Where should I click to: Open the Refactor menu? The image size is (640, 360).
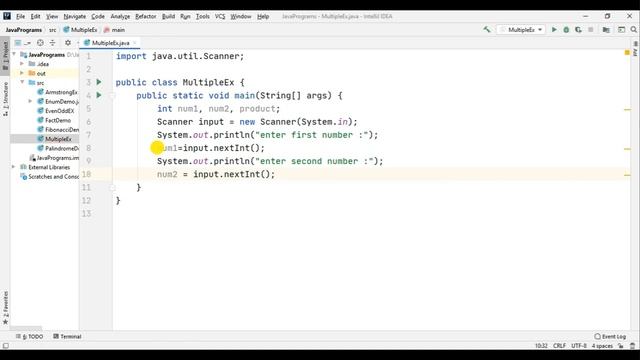pos(146,16)
